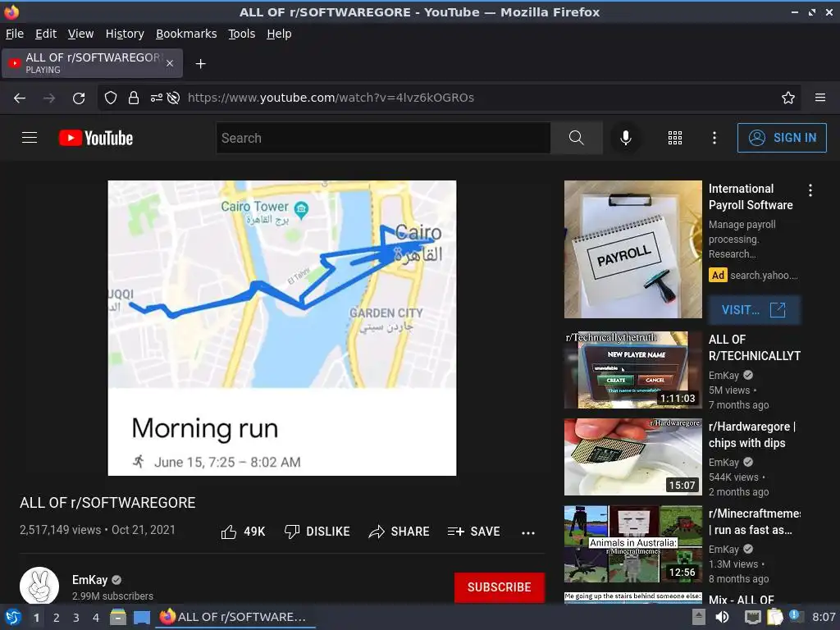Open EmKay channel name link
The height and width of the screenshot is (630, 840).
(89, 580)
